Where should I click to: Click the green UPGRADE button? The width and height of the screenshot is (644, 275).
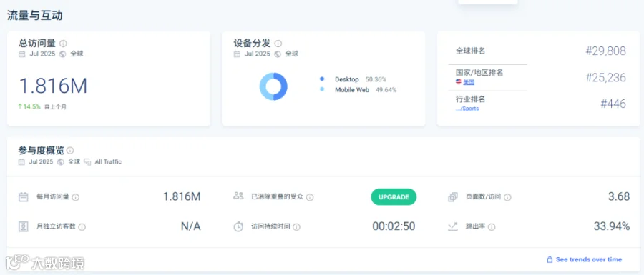tap(394, 196)
